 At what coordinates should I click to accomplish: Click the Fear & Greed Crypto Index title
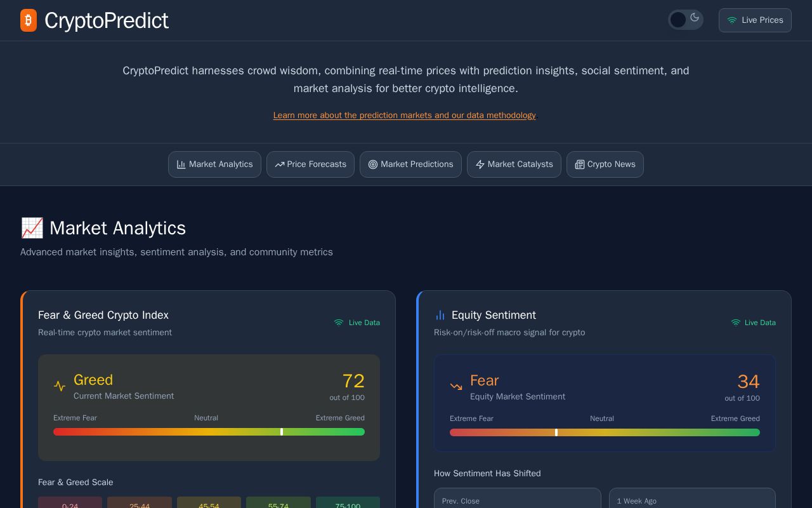[x=103, y=315]
